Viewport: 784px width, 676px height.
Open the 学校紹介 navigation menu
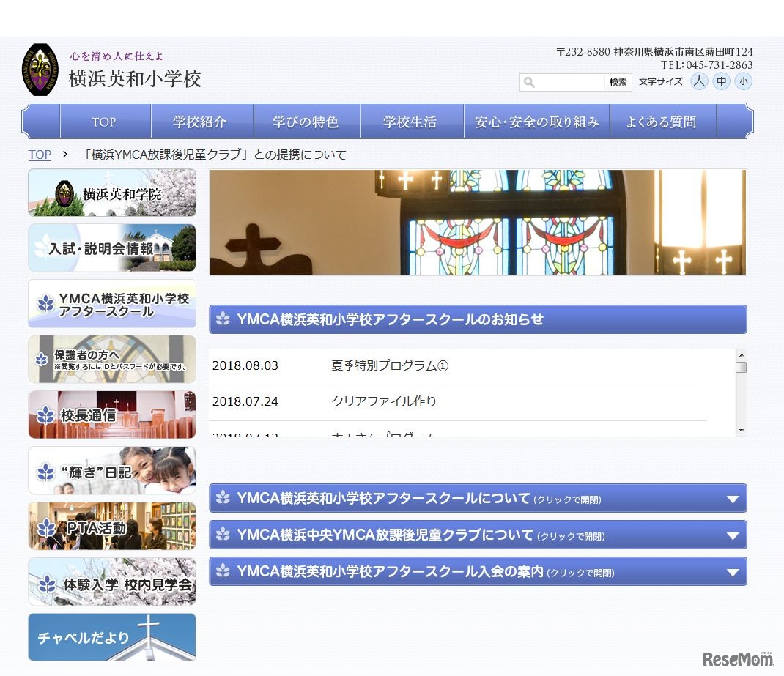click(202, 122)
